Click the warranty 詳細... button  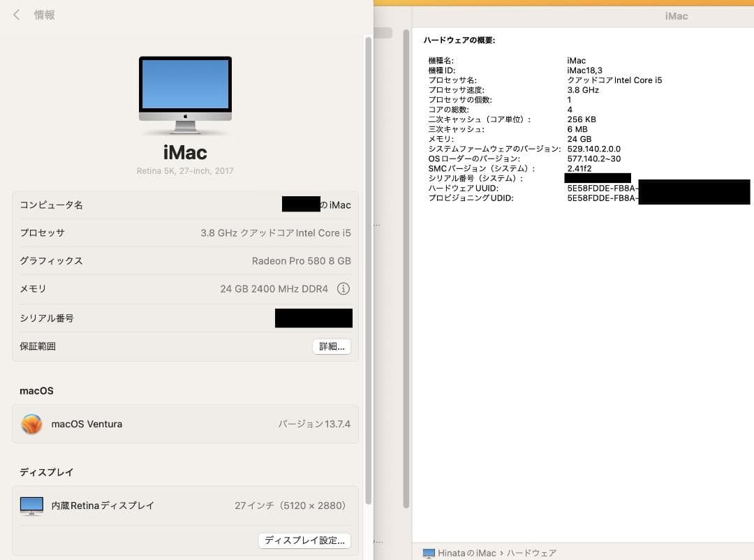(x=332, y=346)
